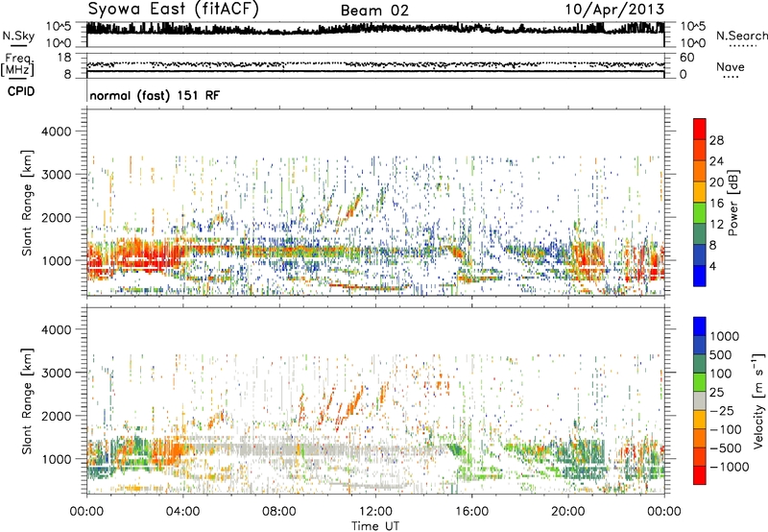Image resolution: width=768 pixels, height=532 pixels.
Task: Click the dotted Nave trace in the frequency strip
Action: pyautogui.click(x=375, y=64)
